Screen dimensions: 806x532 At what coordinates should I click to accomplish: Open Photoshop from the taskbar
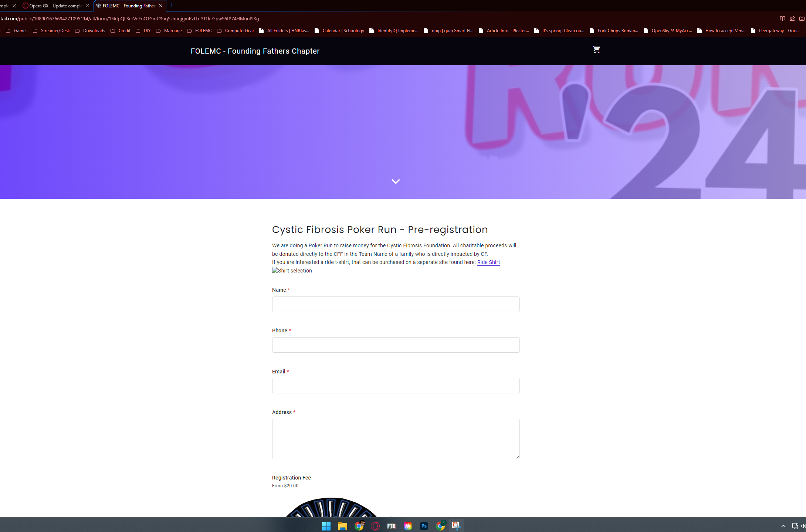coord(424,526)
